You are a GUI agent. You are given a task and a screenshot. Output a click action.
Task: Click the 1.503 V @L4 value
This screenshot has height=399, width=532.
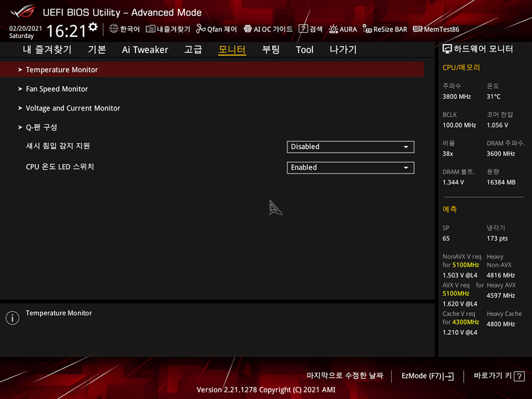coord(459,275)
